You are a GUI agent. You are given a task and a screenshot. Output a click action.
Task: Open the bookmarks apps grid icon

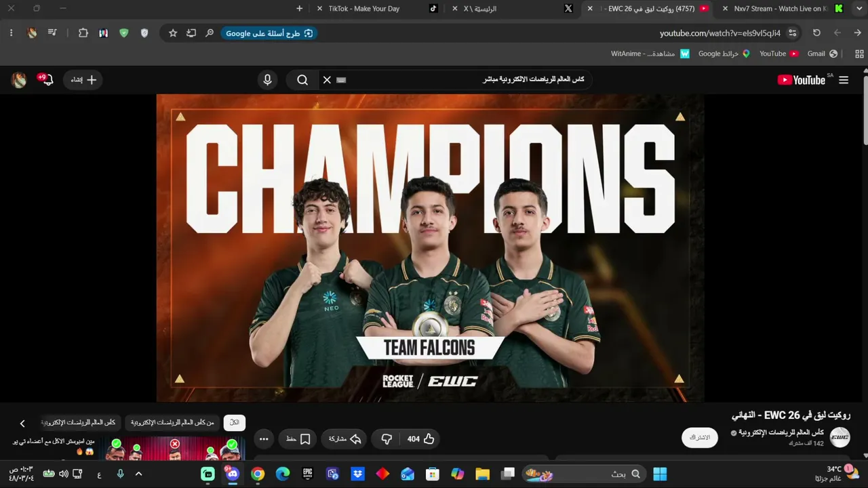(x=860, y=54)
